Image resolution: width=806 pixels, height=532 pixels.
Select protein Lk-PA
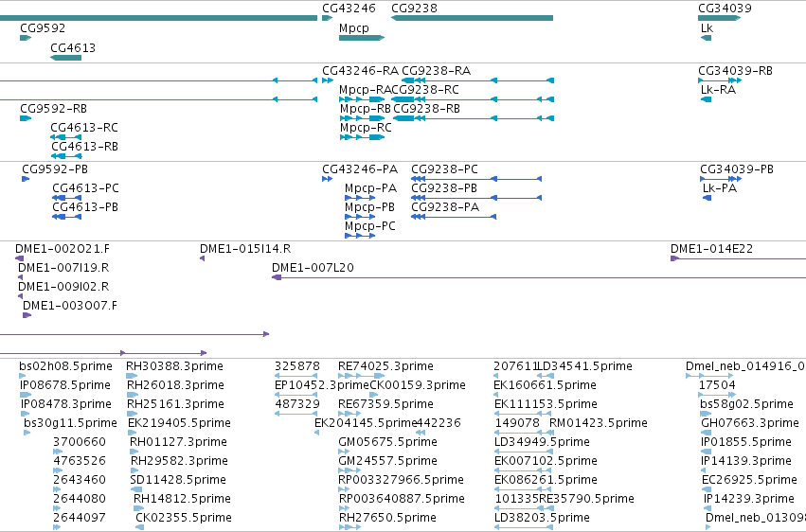[x=720, y=188]
